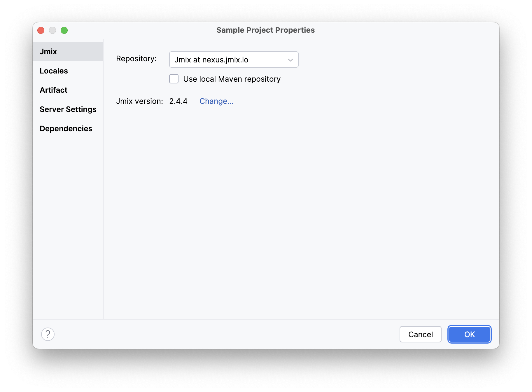This screenshot has width=532, height=392.
Task: Click the gray minimize window button
Action: click(x=52, y=30)
